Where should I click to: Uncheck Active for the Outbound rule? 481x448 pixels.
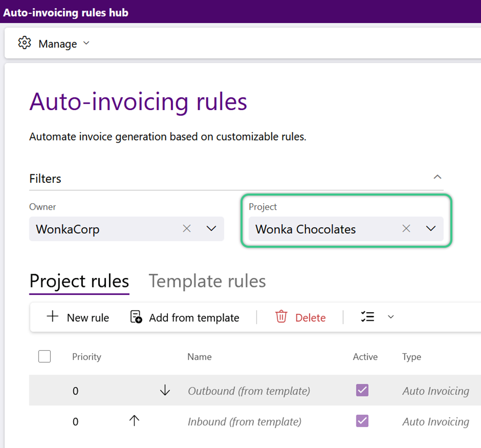click(362, 390)
